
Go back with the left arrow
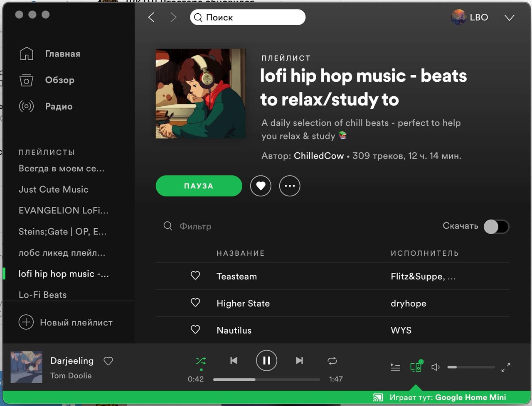click(x=151, y=17)
